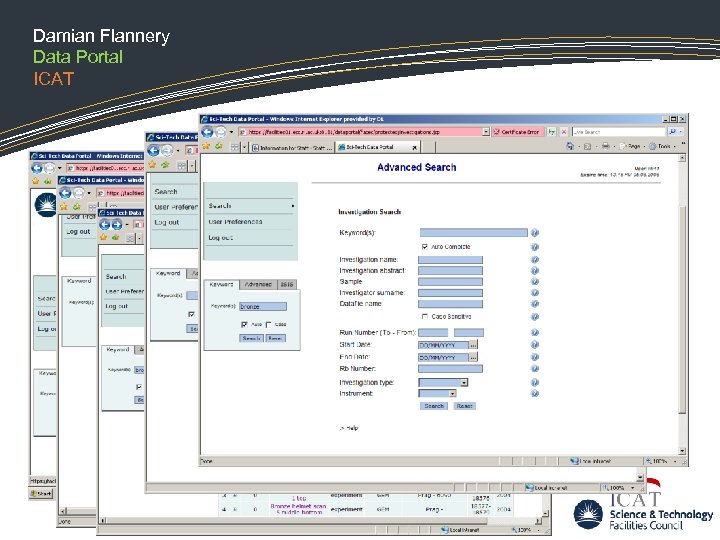Image resolution: width=720 pixels, height=540 pixels.
Task: Click the Start button in the backmost window
Action: tap(41, 494)
